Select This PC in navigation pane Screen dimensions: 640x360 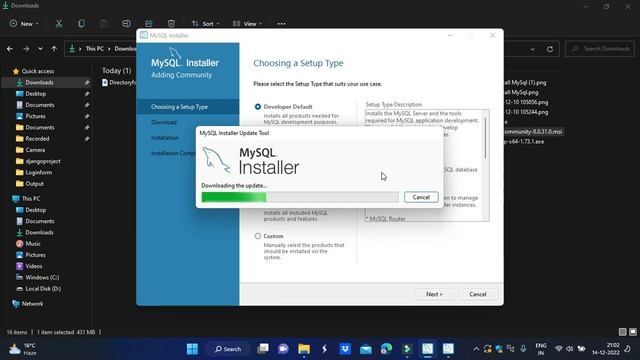click(x=31, y=198)
